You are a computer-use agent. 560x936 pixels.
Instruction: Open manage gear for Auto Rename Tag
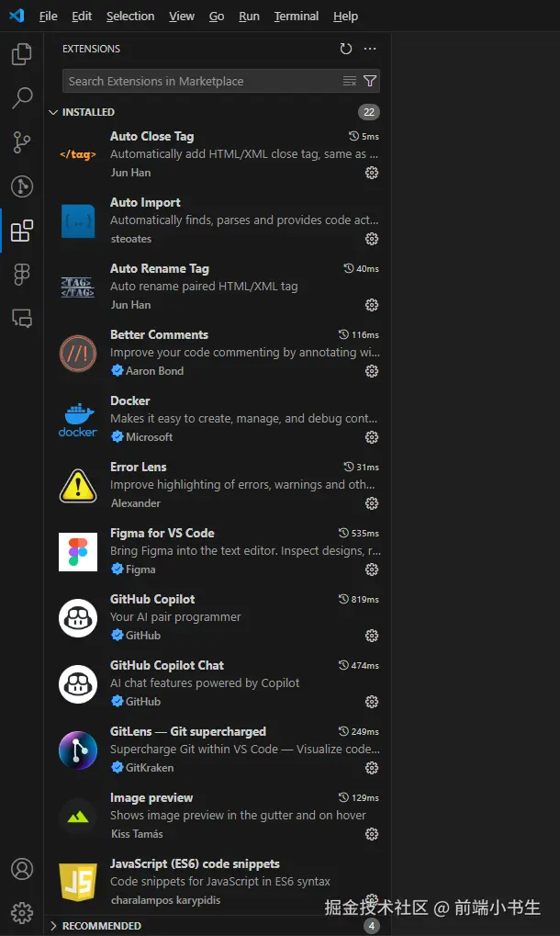click(372, 305)
